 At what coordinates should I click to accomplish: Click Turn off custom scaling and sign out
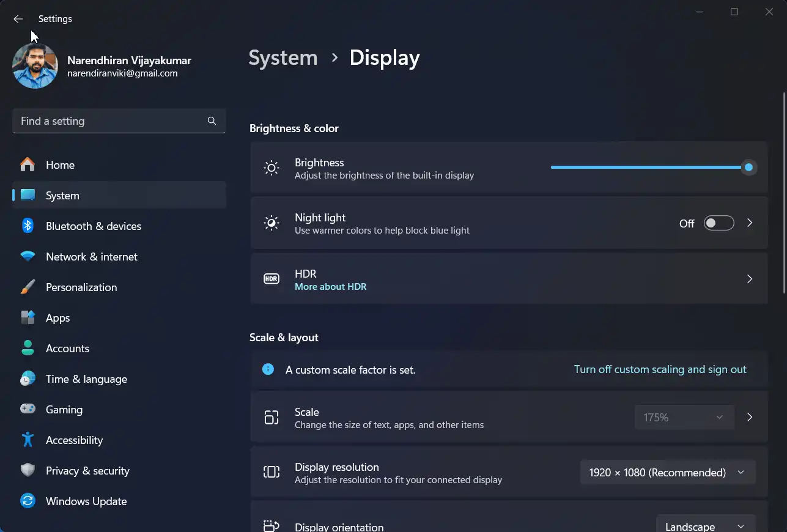660,369
